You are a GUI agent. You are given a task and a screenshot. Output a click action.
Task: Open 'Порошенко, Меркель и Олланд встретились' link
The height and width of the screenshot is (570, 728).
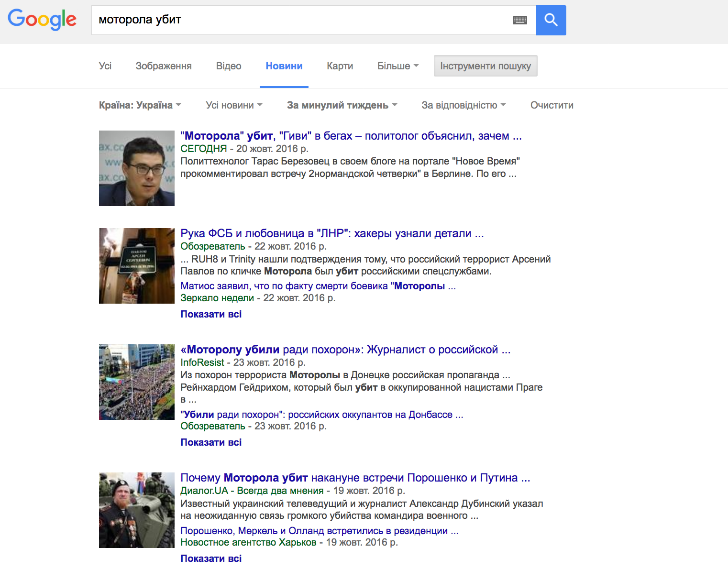click(x=320, y=531)
